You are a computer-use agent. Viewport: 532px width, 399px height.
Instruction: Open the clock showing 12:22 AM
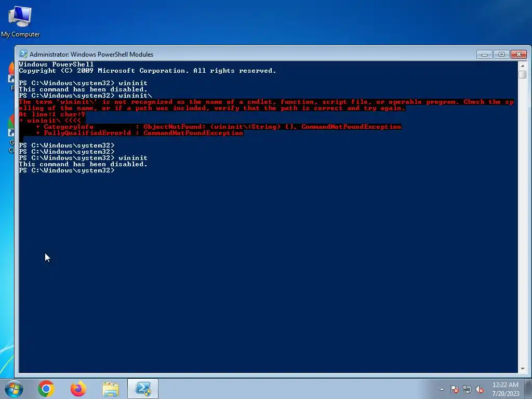(x=506, y=389)
